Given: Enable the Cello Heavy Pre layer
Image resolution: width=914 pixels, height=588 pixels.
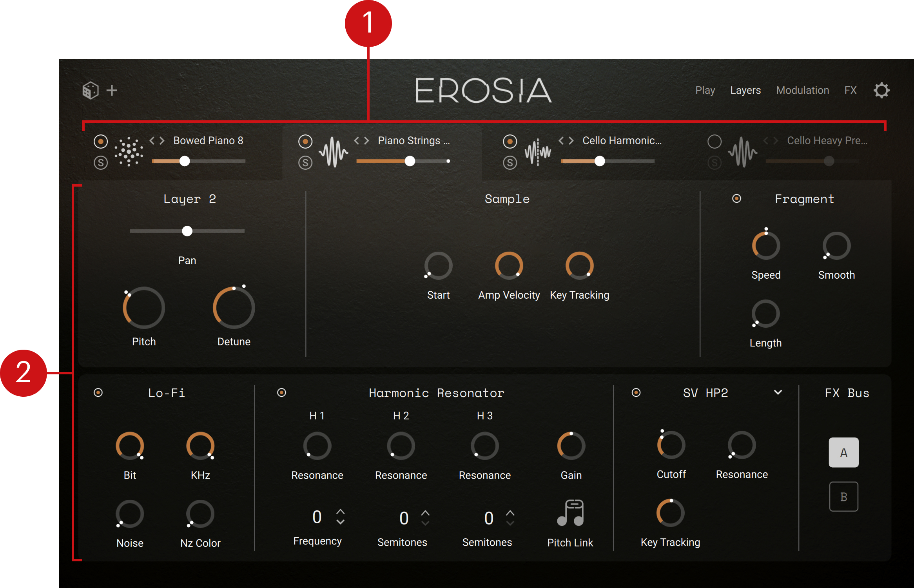Looking at the screenshot, I should coord(715,142).
